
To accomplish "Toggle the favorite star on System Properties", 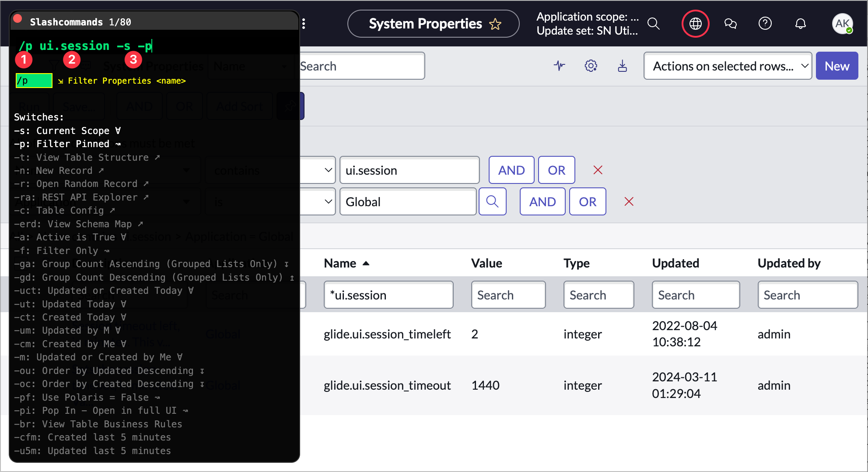I will coord(495,24).
